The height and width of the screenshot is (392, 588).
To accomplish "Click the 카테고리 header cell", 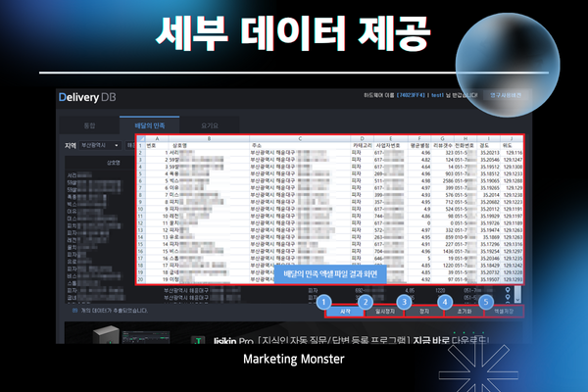I will pyautogui.click(x=363, y=145).
